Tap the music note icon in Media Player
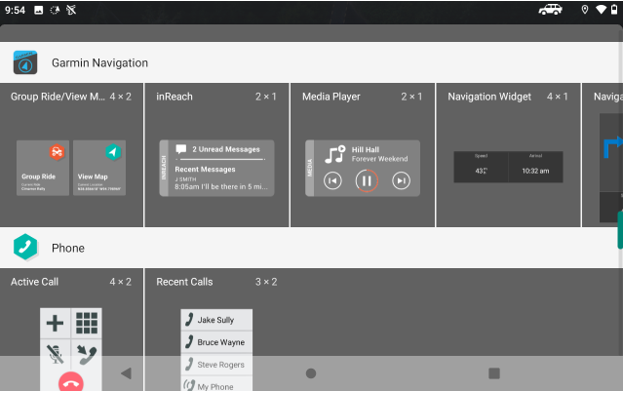Viewport: 625px width, 393px height. pyautogui.click(x=335, y=154)
